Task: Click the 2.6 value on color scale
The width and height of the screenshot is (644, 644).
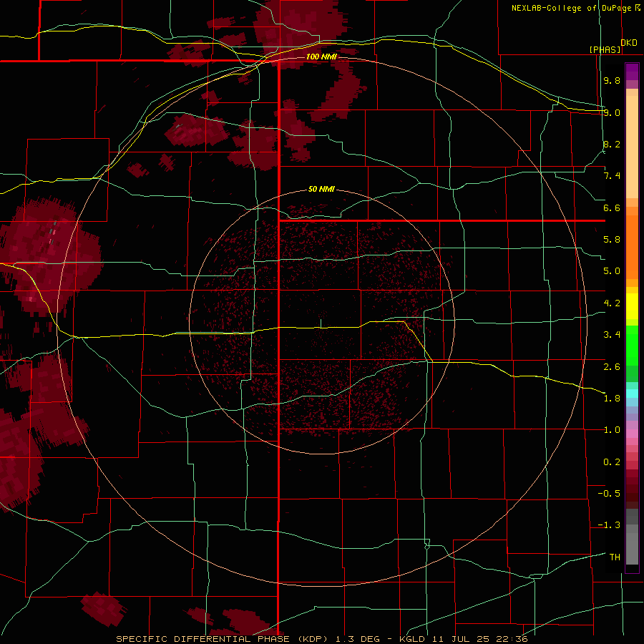Action: coord(612,366)
